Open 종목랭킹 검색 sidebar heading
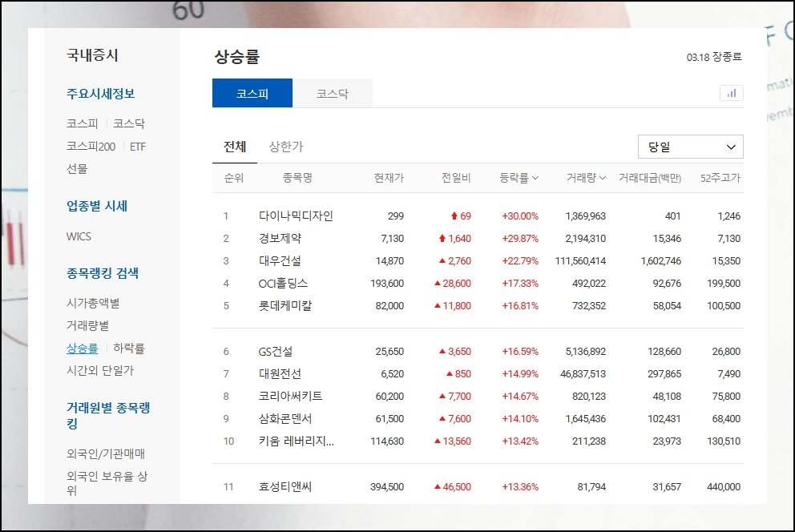This screenshot has height=532, width=795. pos(103,273)
